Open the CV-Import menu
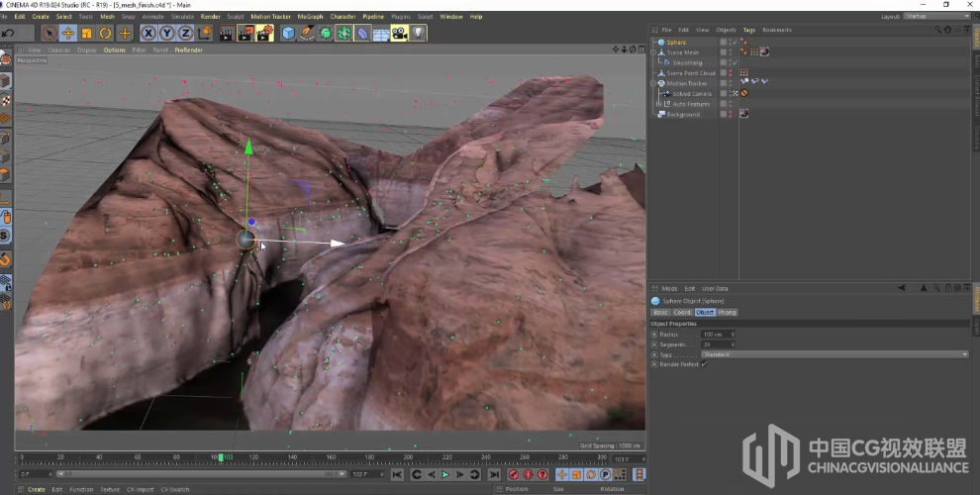980x495 pixels. [x=140, y=489]
